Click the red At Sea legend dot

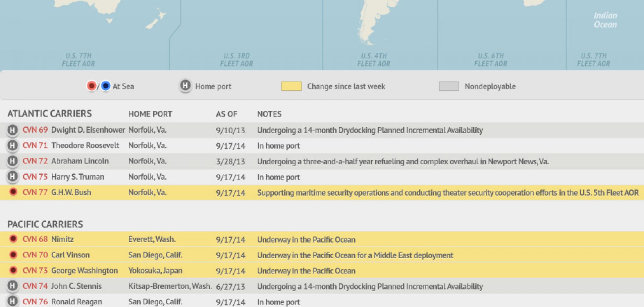[x=91, y=86]
